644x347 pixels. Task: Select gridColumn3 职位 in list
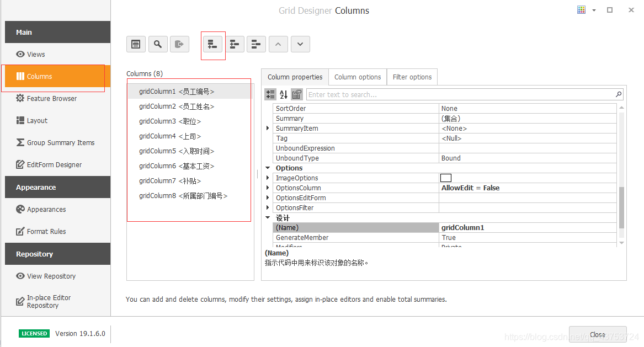click(189, 121)
